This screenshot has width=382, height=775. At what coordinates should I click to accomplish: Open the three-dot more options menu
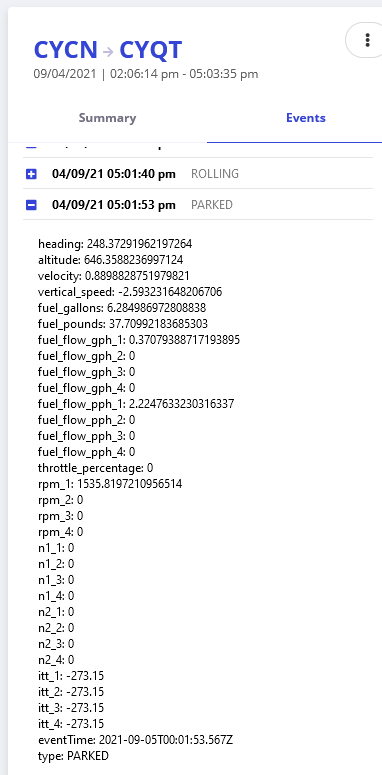coord(367,40)
